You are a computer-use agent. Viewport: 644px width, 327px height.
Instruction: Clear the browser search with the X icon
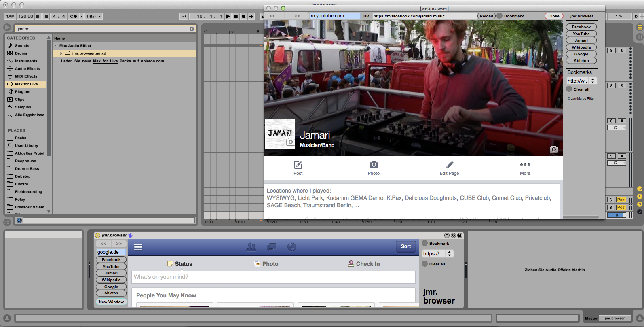[x=192, y=29]
